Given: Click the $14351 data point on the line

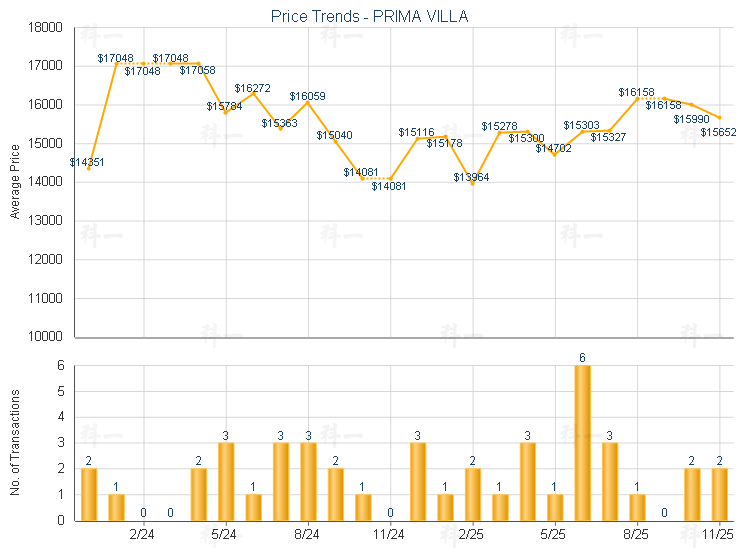Looking at the screenshot, I should (x=89, y=168).
